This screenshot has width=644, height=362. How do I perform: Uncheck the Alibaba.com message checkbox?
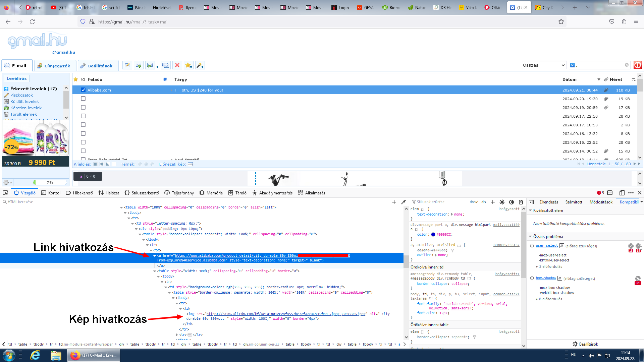tap(83, 90)
